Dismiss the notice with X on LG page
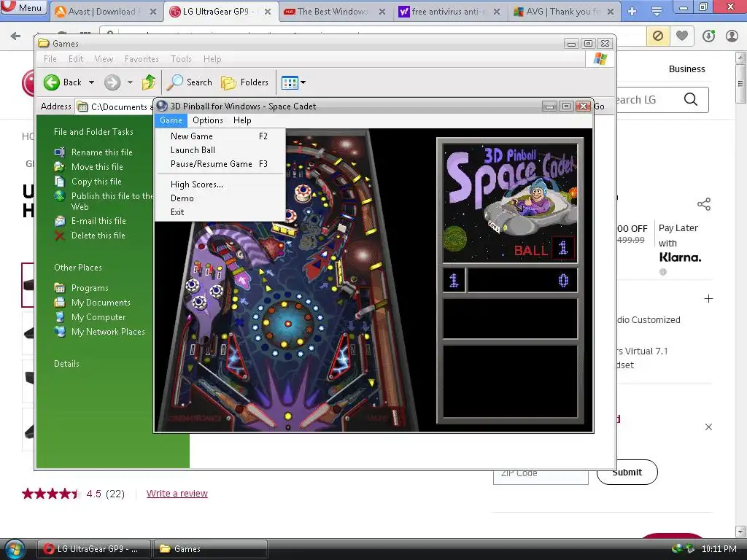 coord(708,427)
